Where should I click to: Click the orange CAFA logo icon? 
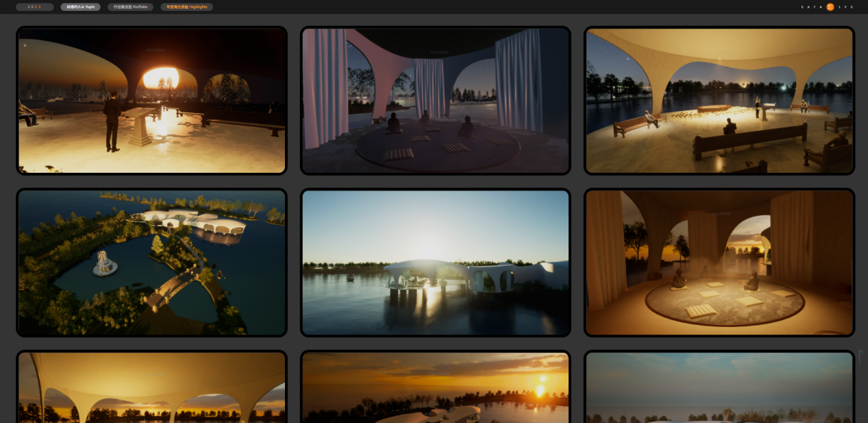tap(830, 7)
